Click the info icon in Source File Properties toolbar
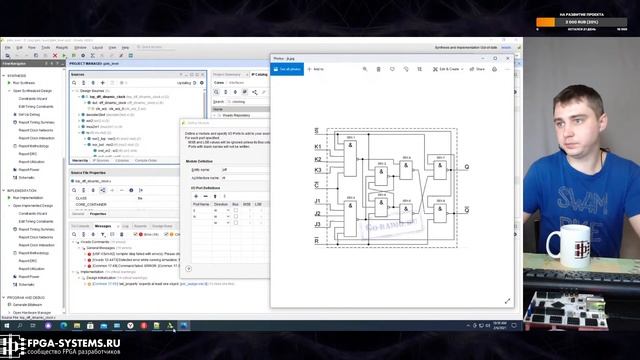 131,190
